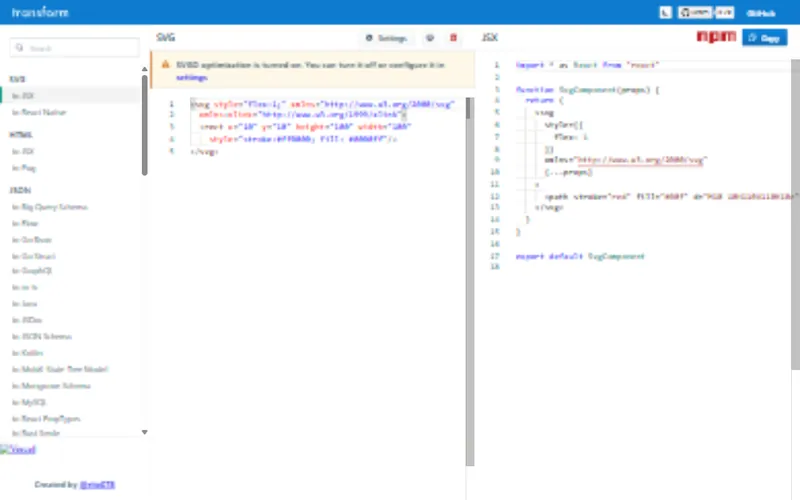Screen dimensions: 800x500
Task: Click the HTML section heading in sidebar
Action: point(20,135)
